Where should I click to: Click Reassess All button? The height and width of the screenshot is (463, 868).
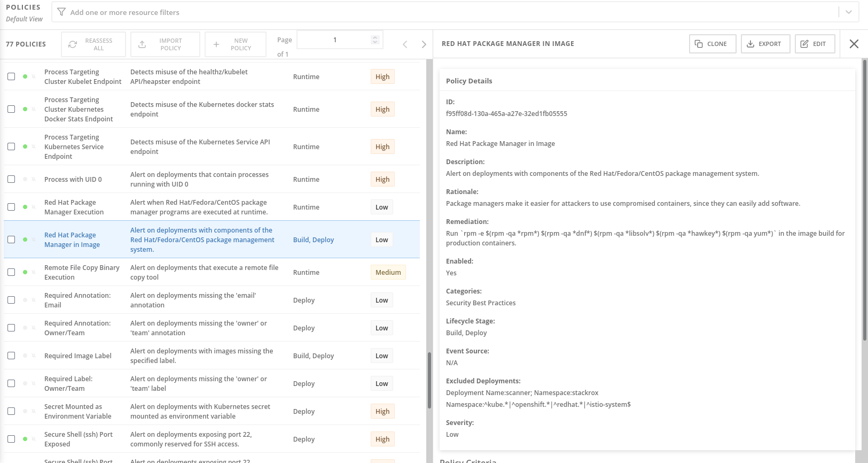click(93, 44)
